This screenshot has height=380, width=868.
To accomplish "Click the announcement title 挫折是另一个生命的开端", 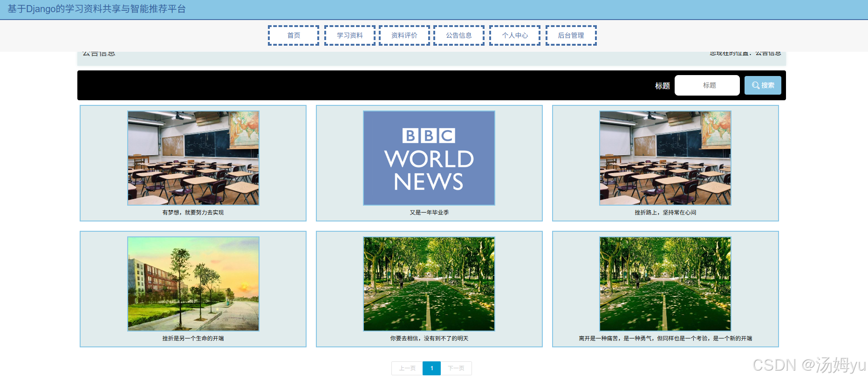I will [x=193, y=339].
